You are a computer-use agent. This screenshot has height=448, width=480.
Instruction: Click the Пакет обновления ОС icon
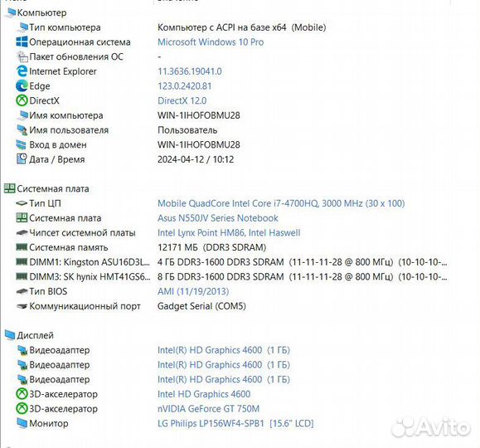click(x=22, y=56)
